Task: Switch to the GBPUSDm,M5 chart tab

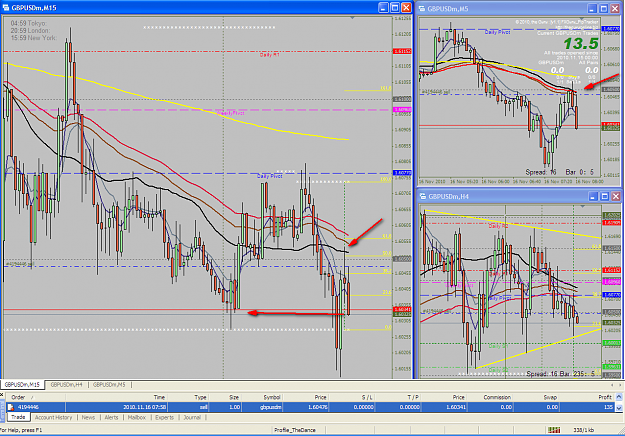Action: [x=109, y=385]
